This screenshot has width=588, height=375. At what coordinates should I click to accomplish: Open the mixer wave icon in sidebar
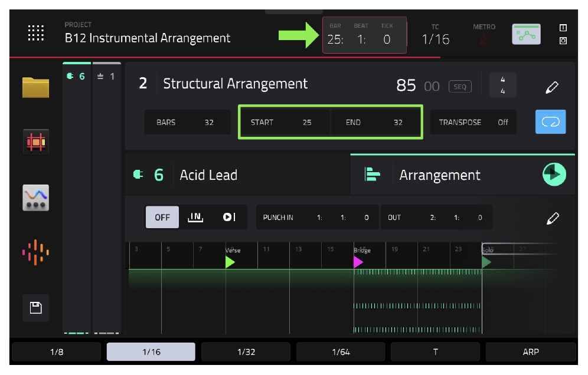[x=35, y=198]
